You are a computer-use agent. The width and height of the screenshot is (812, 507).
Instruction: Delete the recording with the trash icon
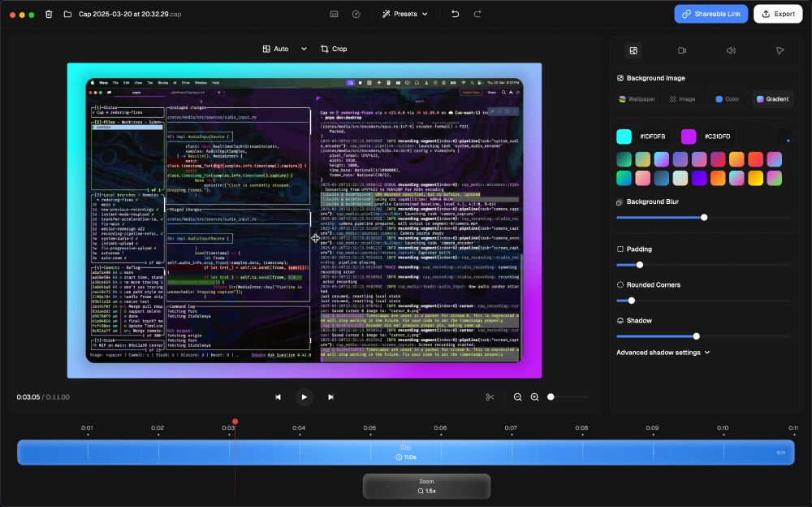49,14
